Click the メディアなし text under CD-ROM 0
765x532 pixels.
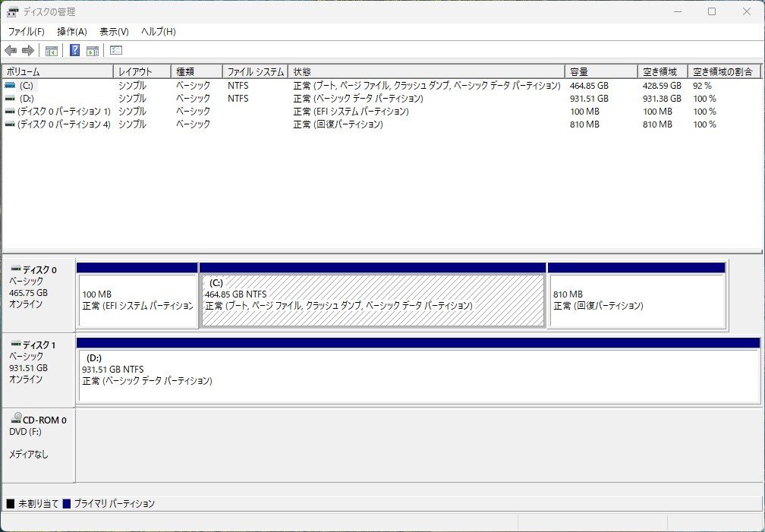click(29, 455)
